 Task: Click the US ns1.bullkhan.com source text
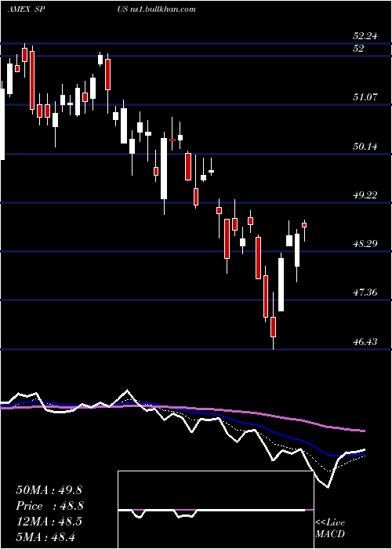[156, 9]
